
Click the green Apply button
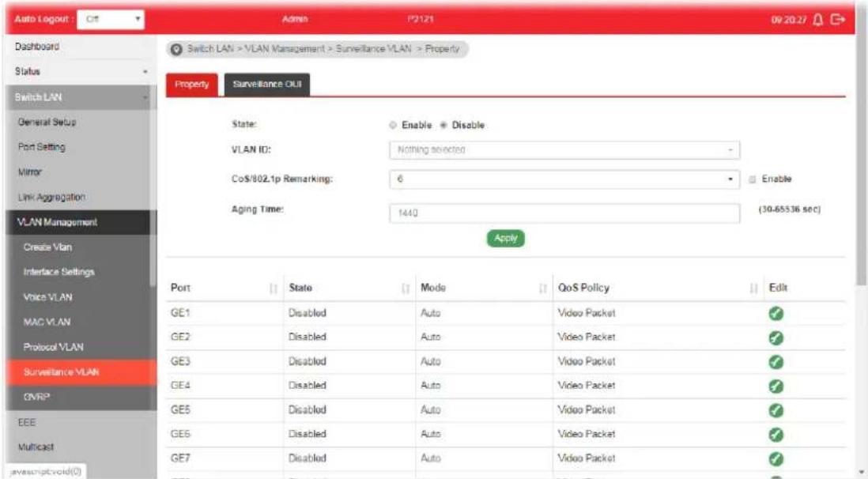[505, 238]
